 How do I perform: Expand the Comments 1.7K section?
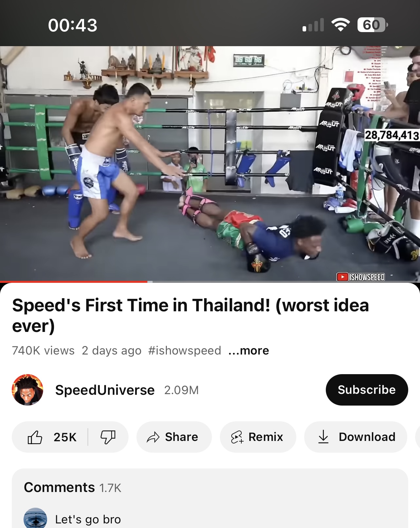pyautogui.click(x=210, y=487)
